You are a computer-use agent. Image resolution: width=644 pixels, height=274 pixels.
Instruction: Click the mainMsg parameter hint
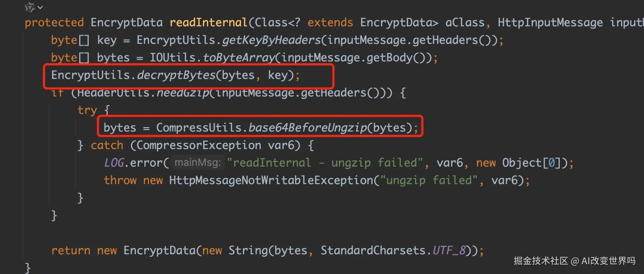[x=198, y=163]
